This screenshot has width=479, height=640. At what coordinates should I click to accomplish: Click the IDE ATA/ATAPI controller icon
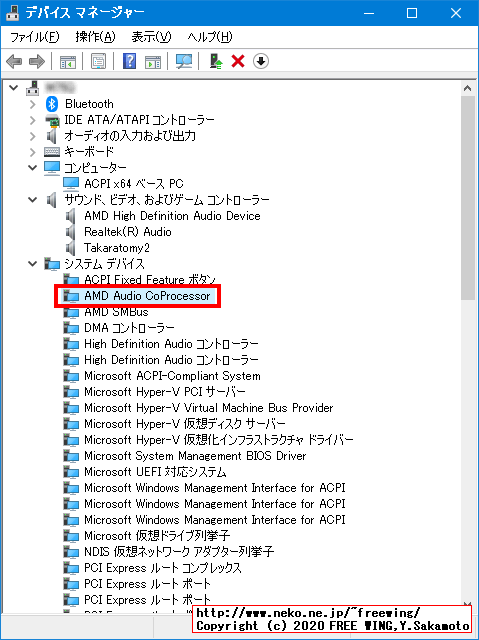coord(51,120)
